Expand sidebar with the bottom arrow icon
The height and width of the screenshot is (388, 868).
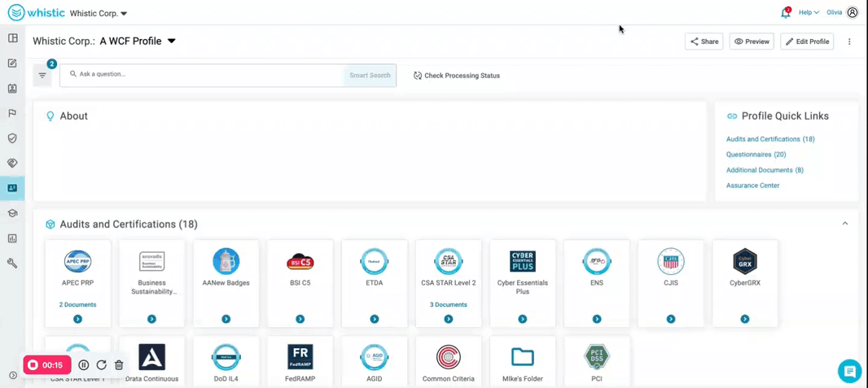[x=13, y=375]
